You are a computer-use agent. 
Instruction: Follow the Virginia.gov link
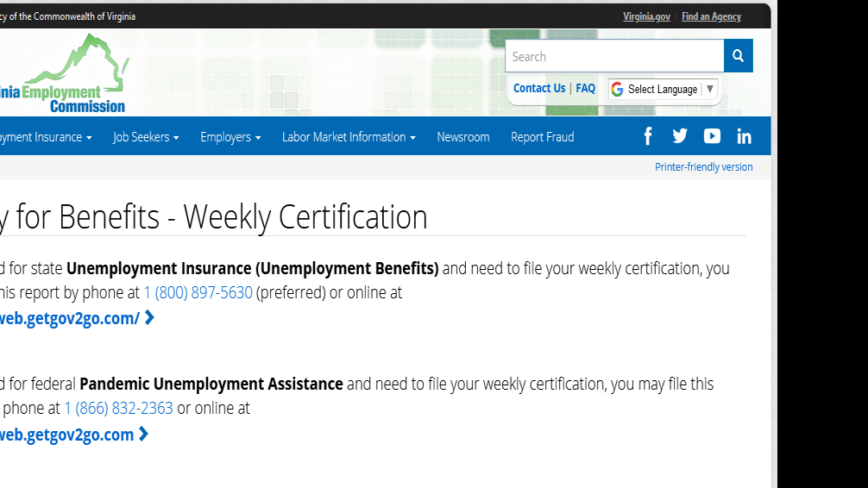click(646, 16)
